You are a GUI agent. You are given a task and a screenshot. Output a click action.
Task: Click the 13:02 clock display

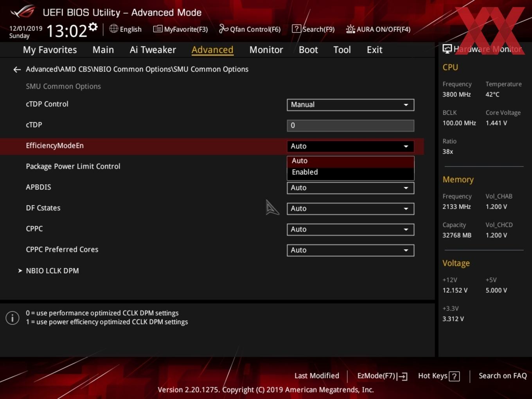click(x=66, y=31)
